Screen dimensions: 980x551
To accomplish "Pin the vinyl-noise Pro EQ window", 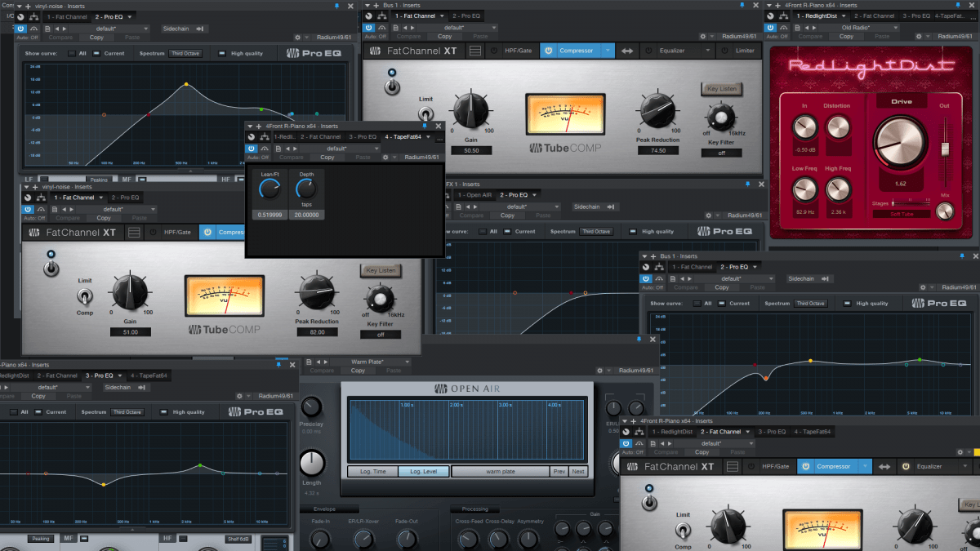I will pos(337,6).
